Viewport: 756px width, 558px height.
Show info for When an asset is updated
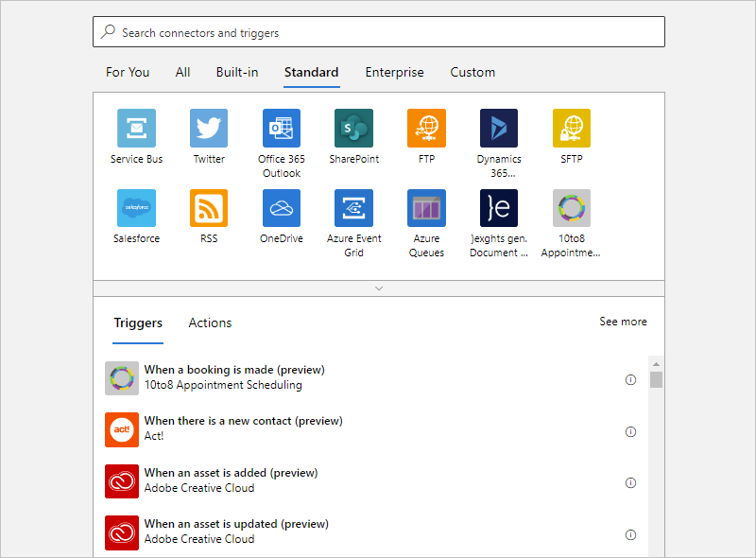tap(630, 535)
